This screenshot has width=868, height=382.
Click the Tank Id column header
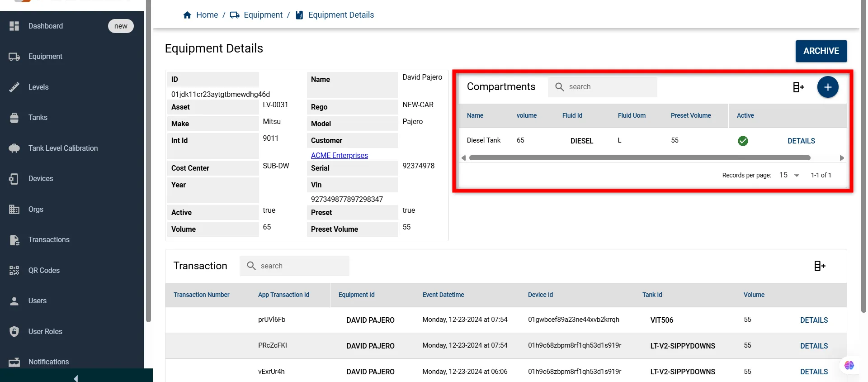click(652, 295)
